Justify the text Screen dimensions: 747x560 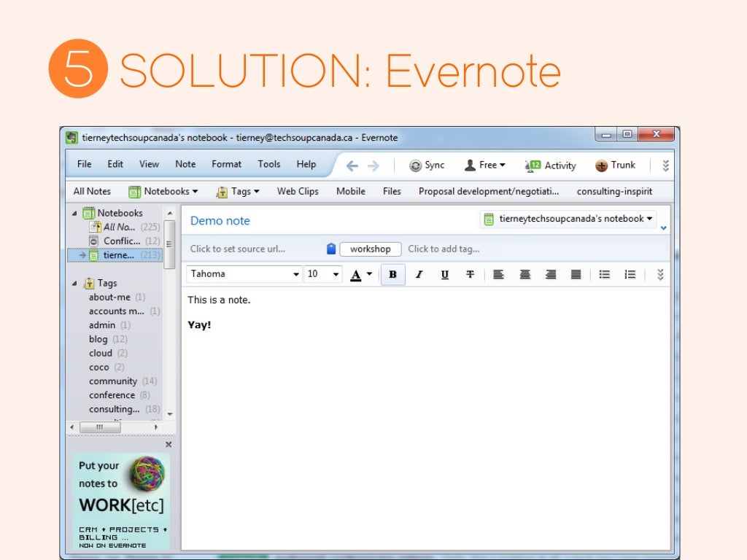576,274
